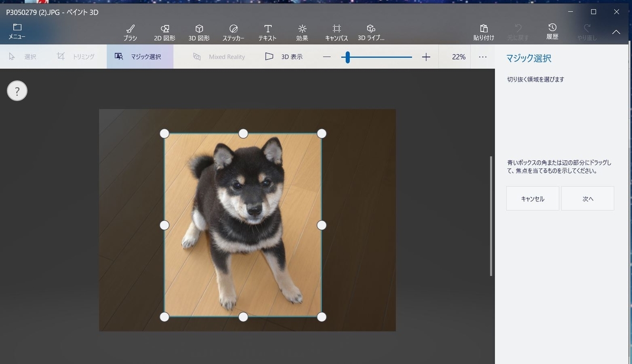Click the right-middle selection box handle
632x364 pixels.
pyautogui.click(x=322, y=225)
